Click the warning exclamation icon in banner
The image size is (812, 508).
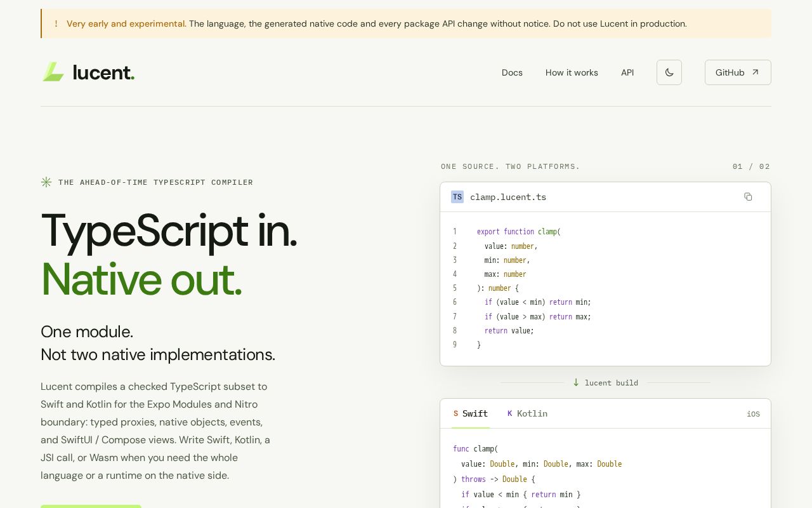pyautogui.click(x=56, y=23)
